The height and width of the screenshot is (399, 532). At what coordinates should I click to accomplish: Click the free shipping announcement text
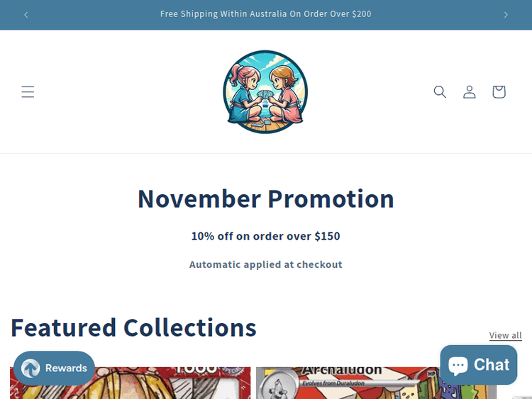pos(266,14)
